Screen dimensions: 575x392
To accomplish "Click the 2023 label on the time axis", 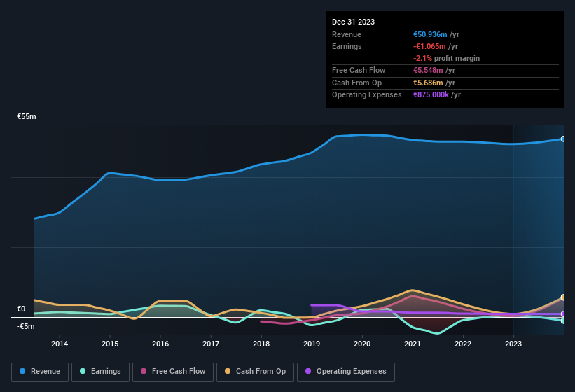I will pyautogui.click(x=513, y=344).
